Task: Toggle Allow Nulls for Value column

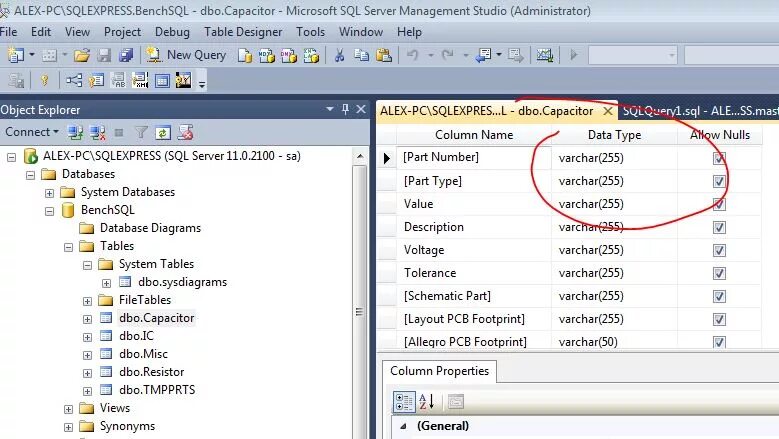Action: 719,204
